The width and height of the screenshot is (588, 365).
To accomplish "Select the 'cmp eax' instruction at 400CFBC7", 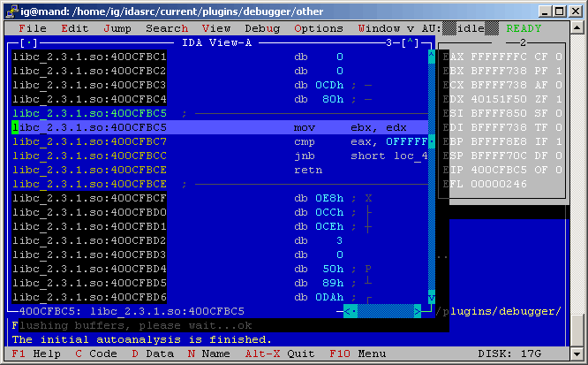I will click(x=220, y=141).
